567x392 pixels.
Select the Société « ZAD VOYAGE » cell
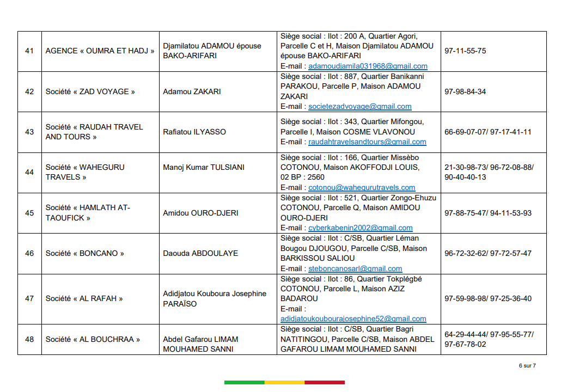[90, 91]
